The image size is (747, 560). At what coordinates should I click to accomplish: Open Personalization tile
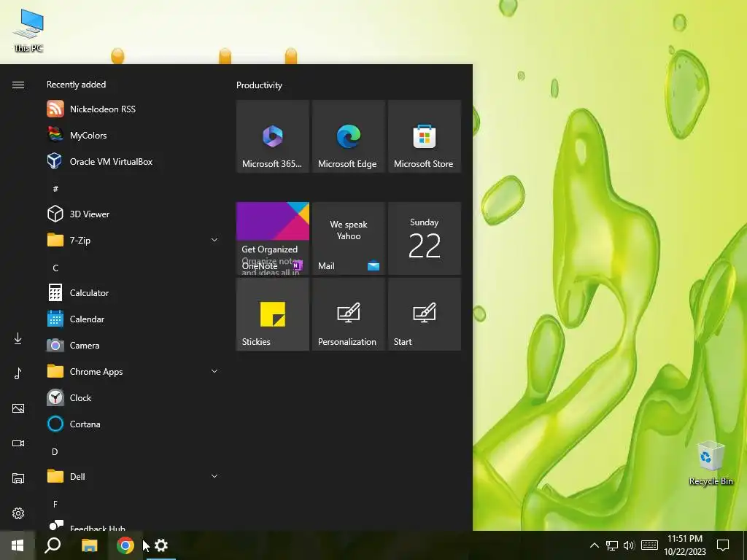click(349, 314)
